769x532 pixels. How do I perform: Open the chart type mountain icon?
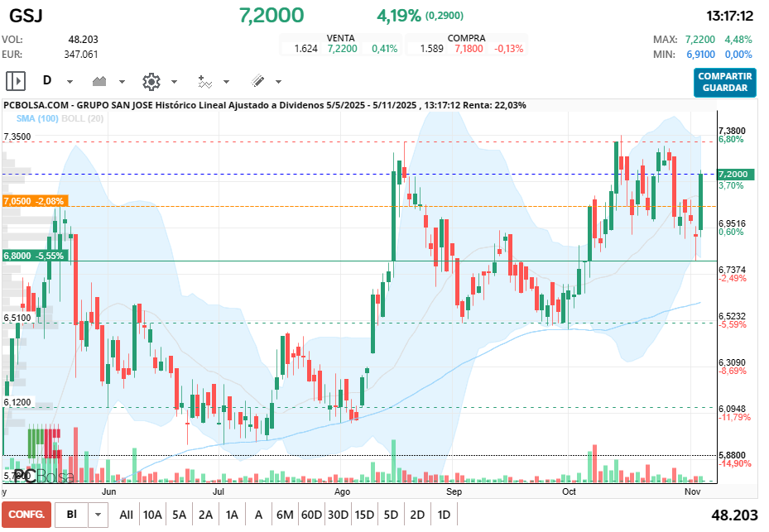98,80
